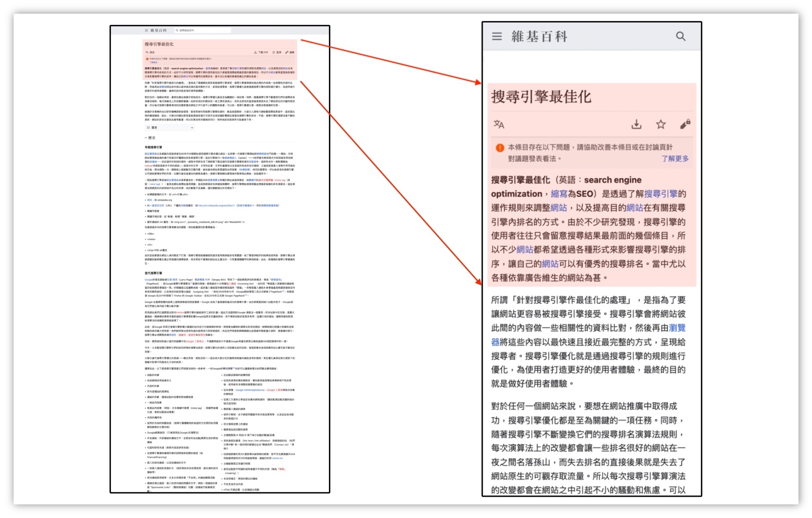Open the 瀏覽器 blue link in mobile article
812x518 pixels.
[x=677, y=329]
